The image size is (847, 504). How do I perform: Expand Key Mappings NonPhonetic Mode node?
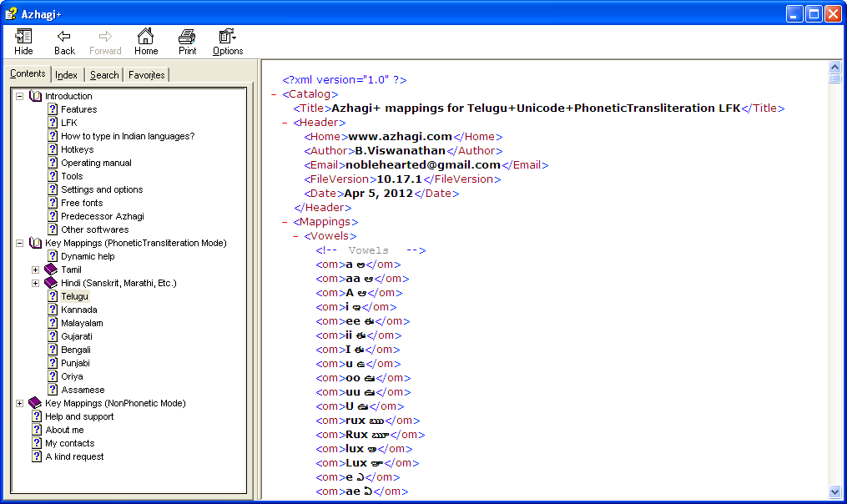tap(19, 403)
